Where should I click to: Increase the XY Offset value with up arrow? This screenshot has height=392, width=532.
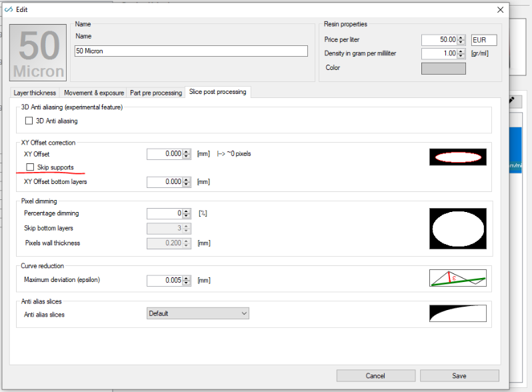click(x=186, y=152)
